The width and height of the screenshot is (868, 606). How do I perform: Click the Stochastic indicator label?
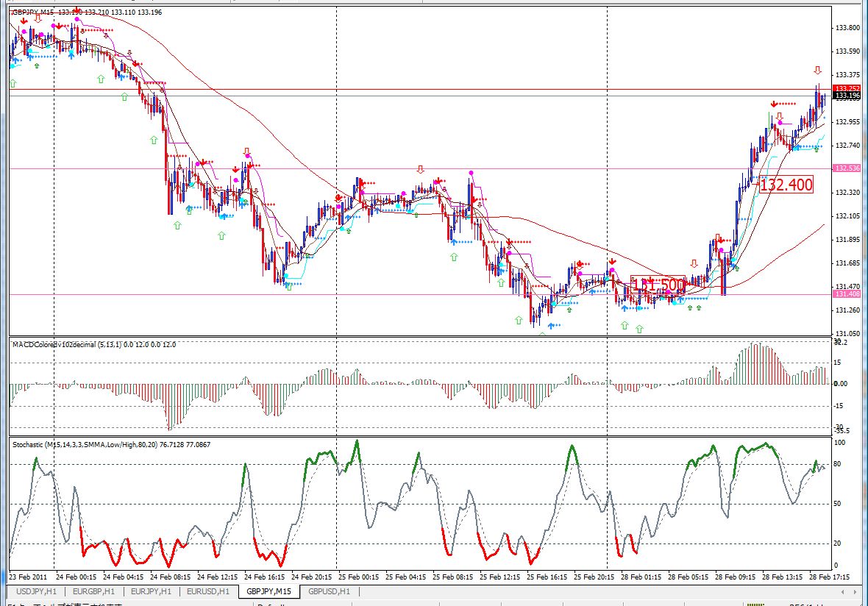(111, 444)
